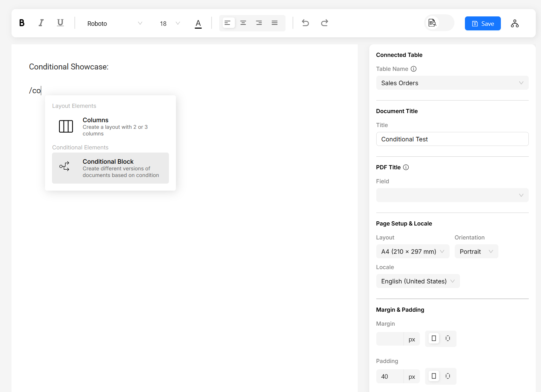The width and height of the screenshot is (541, 392).
Task: Click the Columns layout icon
Action: pyautogui.click(x=66, y=126)
